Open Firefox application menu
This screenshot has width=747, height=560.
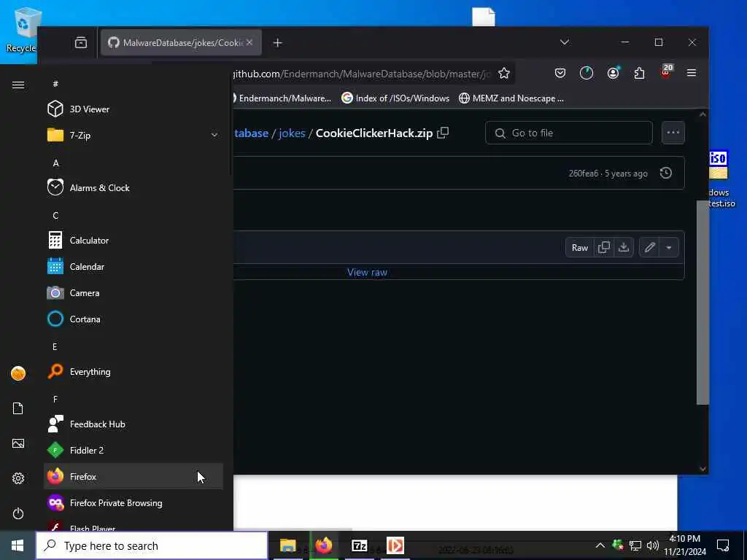pyautogui.click(x=692, y=73)
